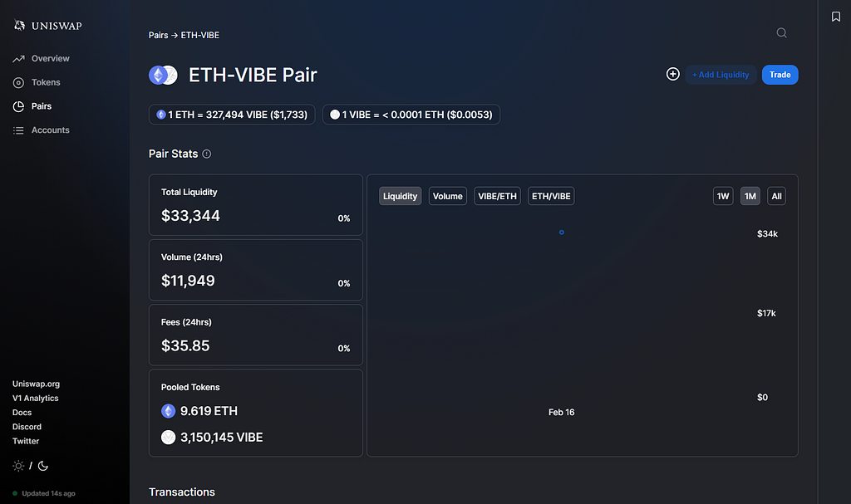Set chart timeframe to All
This screenshot has width=851, height=504.
pos(777,197)
